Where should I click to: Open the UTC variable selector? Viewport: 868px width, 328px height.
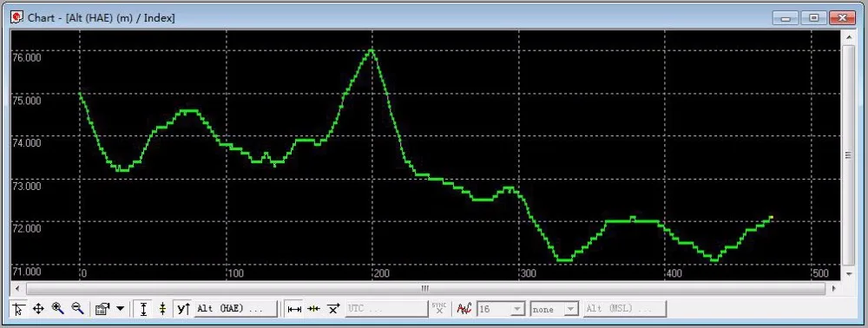[386, 309]
